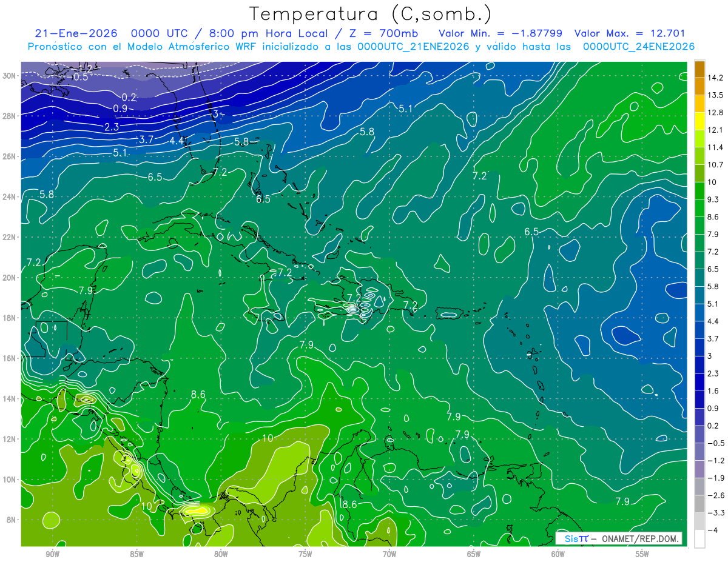
Task: Pick the dark blue swatch between 1.6 and 2.3
Action: tap(699, 383)
